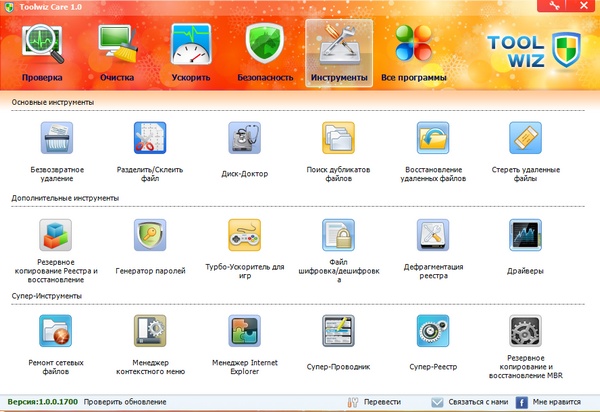This screenshot has height=412, width=600.
Task: Open Менеджер контекстного меню
Action: [150, 333]
